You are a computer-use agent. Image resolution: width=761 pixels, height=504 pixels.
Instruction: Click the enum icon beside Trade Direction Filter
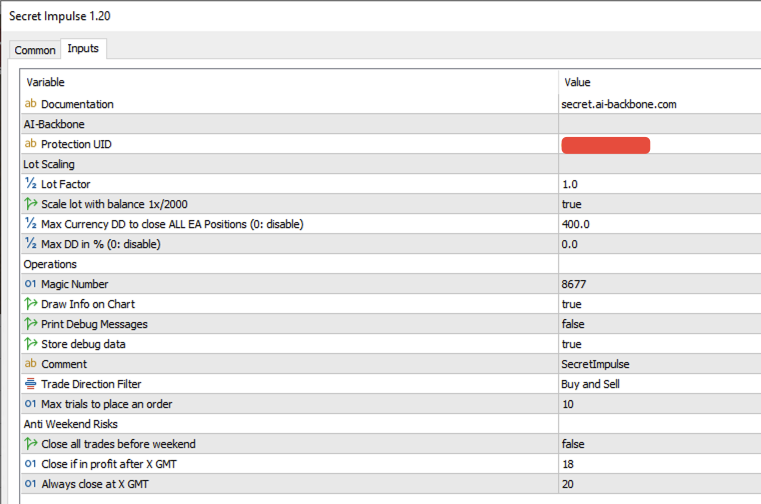pos(30,384)
